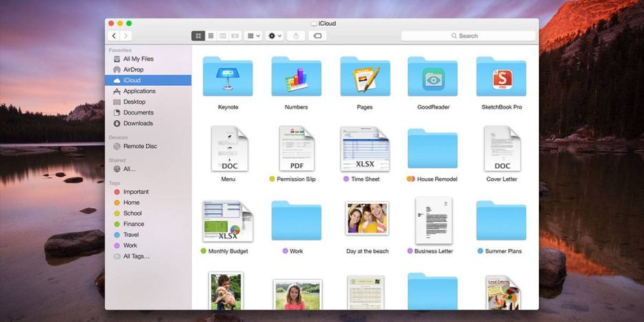Select the Time Sheet XLSX file
The width and height of the screenshot is (644, 322).
[365, 149]
